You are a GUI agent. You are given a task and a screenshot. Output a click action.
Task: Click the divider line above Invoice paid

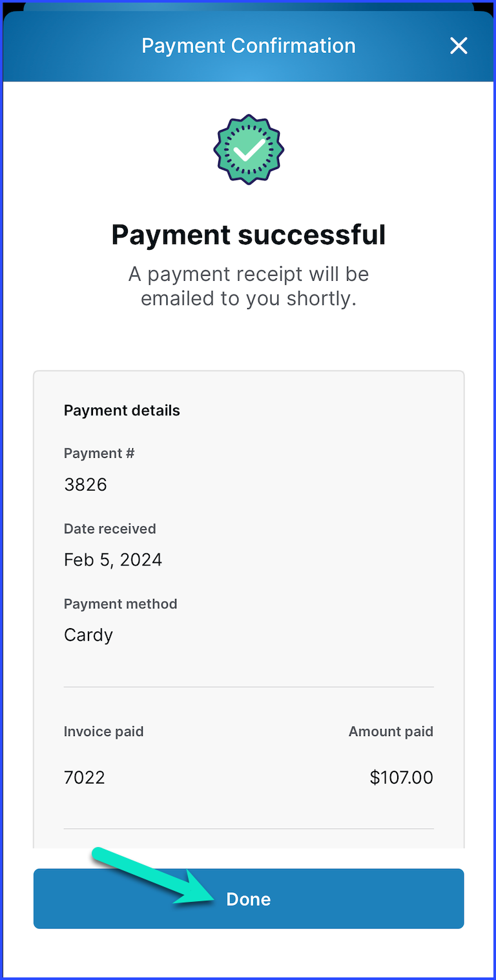click(249, 687)
